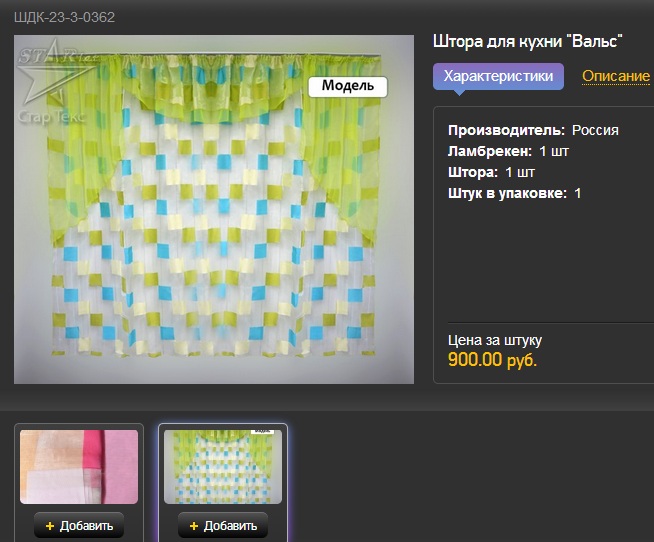Viewport: 654px width, 542px height.
Task: Click the main green curtain product image
Action: [x=214, y=209]
